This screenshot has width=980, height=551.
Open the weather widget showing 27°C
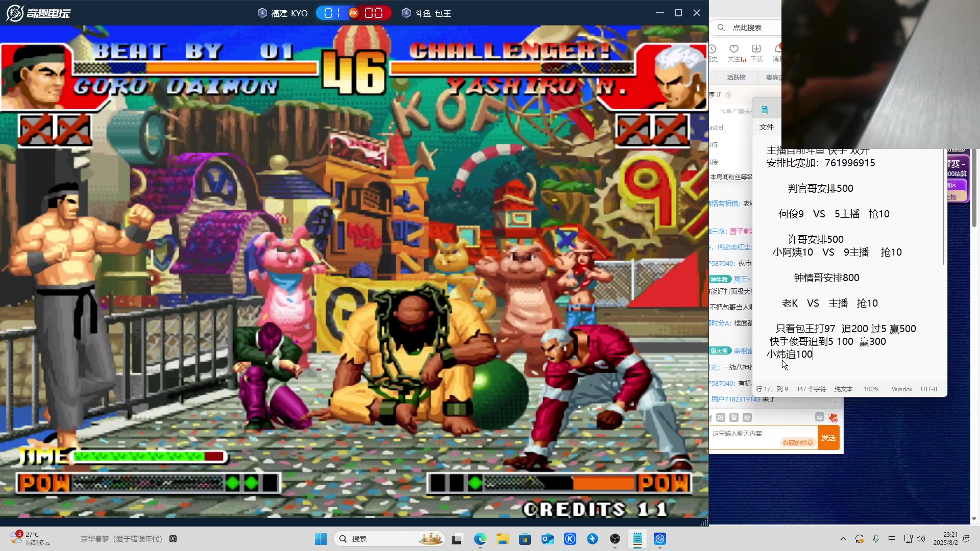click(x=31, y=538)
